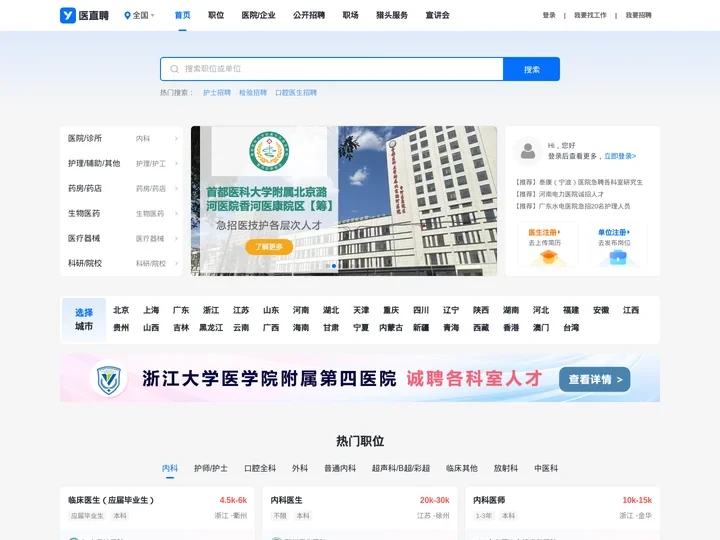
Task: Open the 内科医师 10k-15k job card
Action: point(562,513)
